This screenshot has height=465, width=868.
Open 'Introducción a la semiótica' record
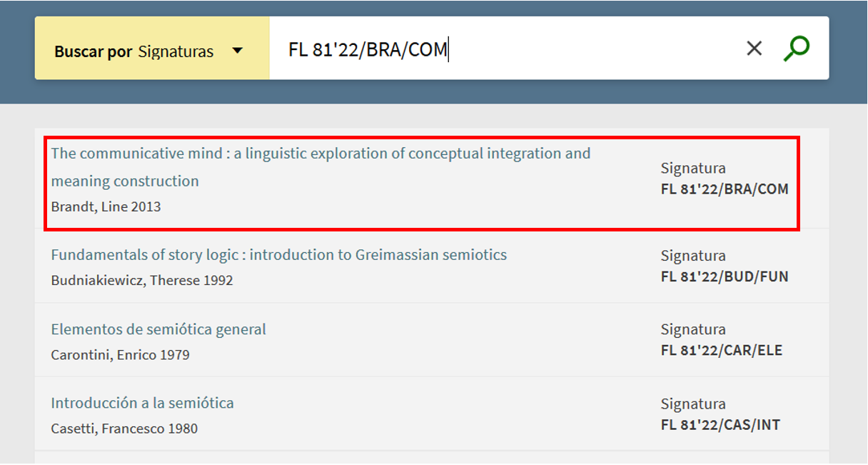click(142, 403)
